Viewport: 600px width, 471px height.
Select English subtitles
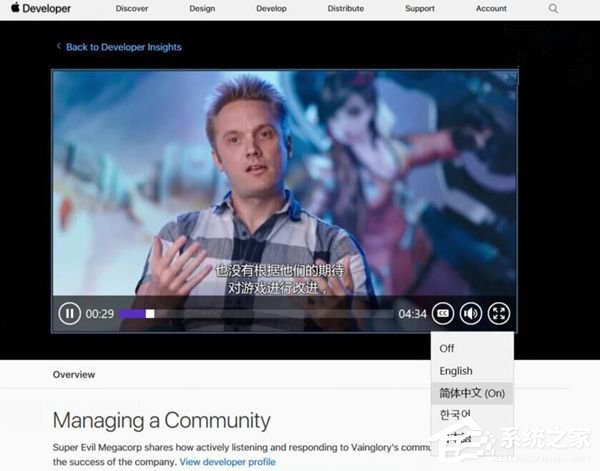[x=472, y=371]
